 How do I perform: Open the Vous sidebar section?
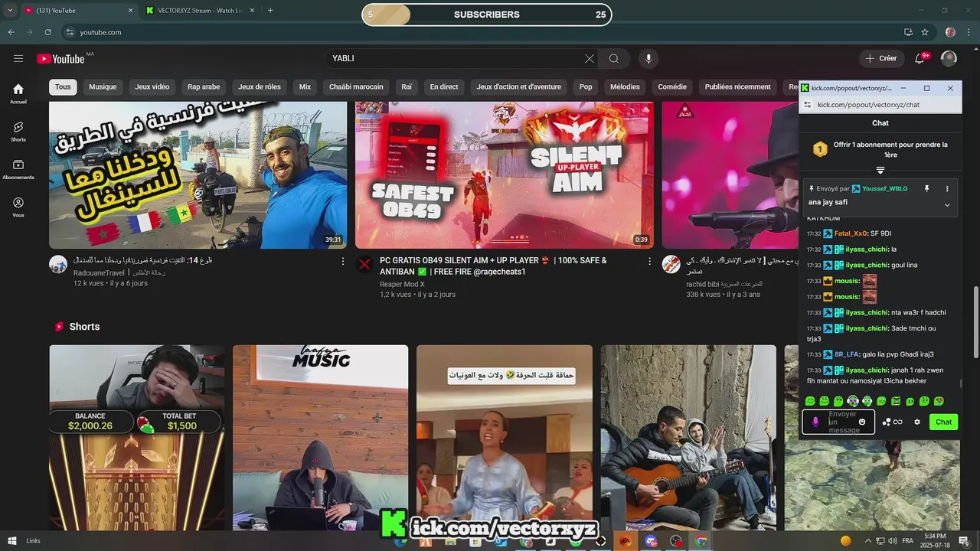tap(18, 207)
